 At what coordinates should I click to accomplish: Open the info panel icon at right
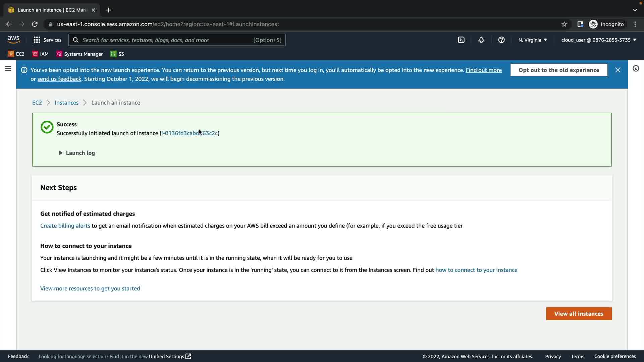(636, 69)
